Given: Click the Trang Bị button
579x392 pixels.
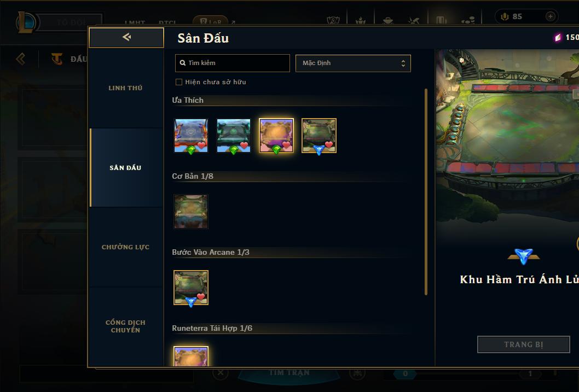Looking at the screenshot, I should pos(523,344).
